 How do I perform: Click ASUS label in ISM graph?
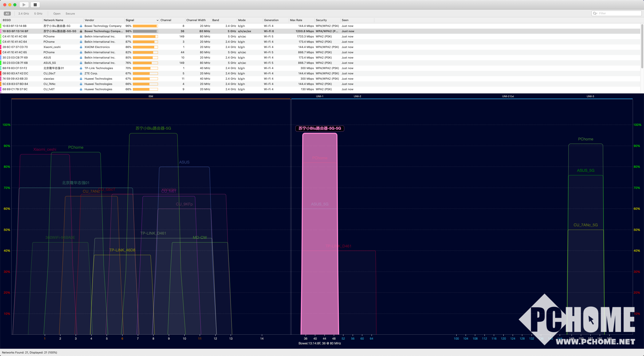point(184,162)
